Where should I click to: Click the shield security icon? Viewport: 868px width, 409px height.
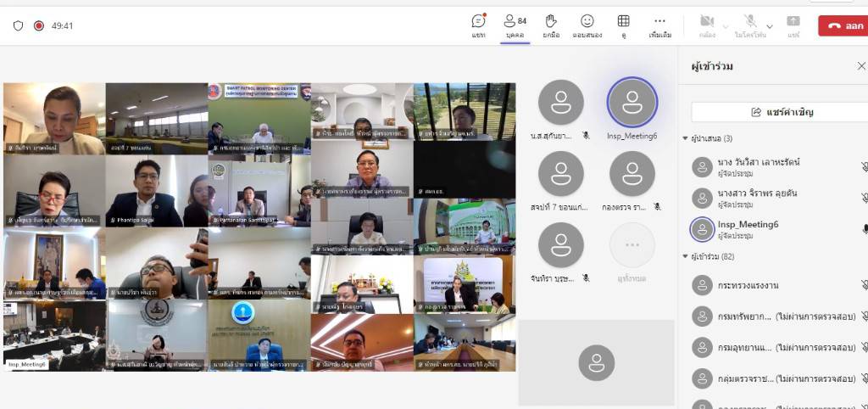point(18,25)
